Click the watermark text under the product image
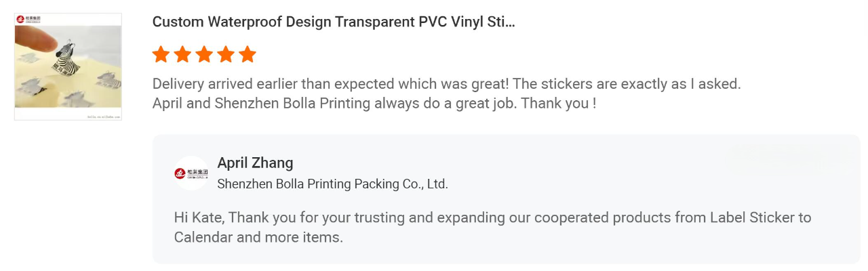The width and height of the screenshot is (868, 271). [104, 117]
